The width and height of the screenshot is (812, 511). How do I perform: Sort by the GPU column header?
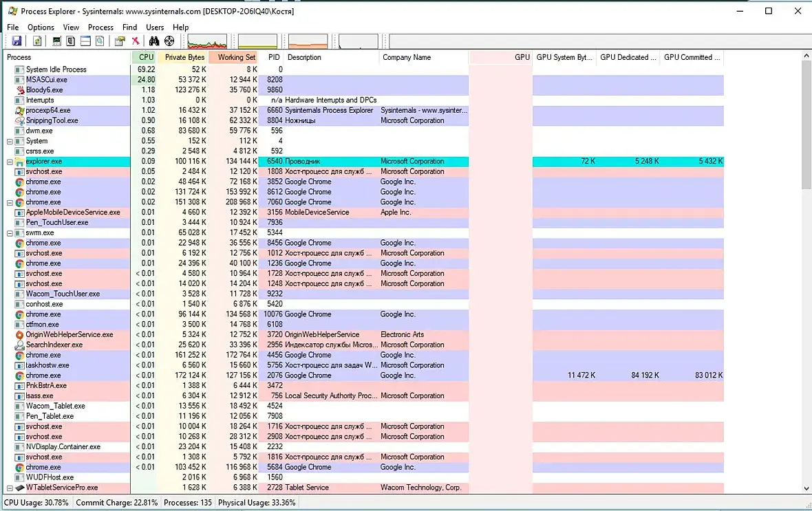[x=501, y=58]
